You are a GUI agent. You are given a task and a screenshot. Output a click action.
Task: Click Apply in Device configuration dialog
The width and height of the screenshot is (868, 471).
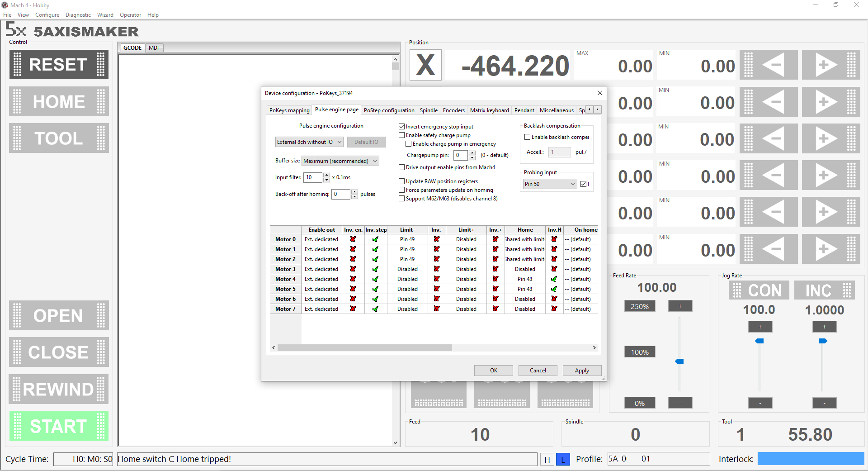pos(582,371)
